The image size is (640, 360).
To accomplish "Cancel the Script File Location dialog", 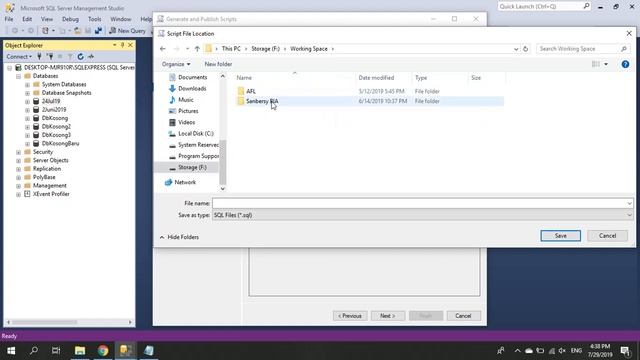I will click(x=607, y=236).
